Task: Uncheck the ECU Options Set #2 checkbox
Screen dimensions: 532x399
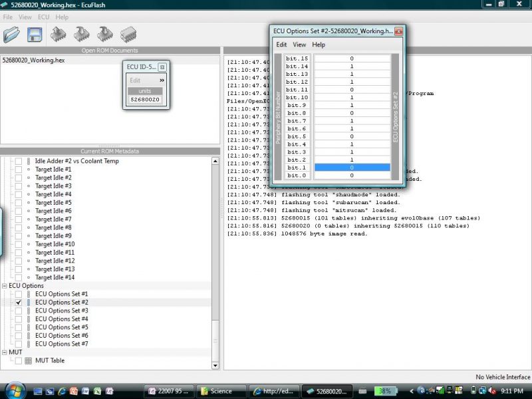Action: point(18,302)
